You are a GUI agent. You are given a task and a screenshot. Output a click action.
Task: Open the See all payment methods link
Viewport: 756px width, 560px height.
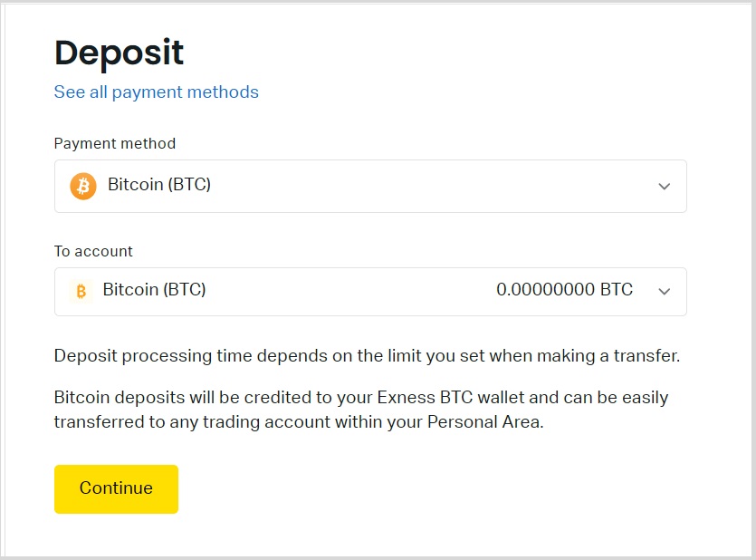(157, 92)
